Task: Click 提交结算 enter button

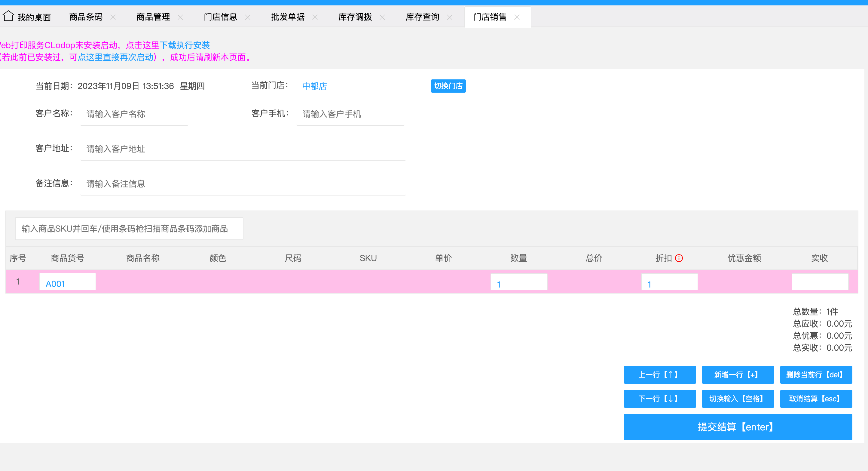Action: click(738, 427)
